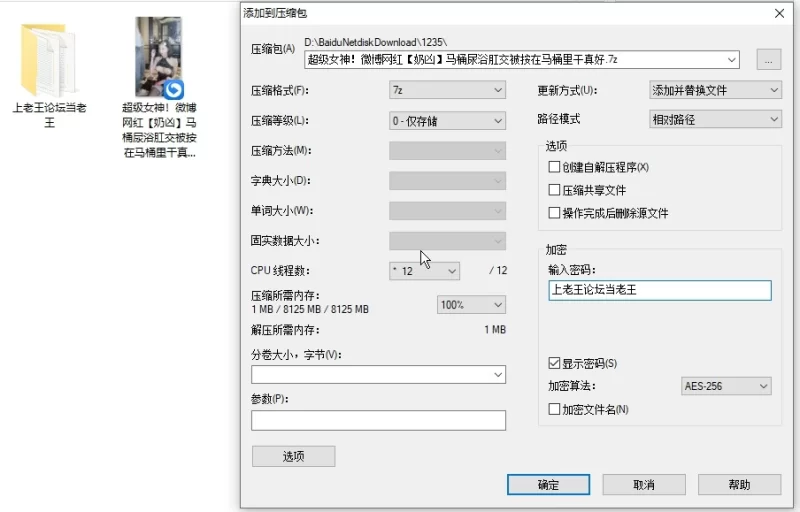This screenshot has width=800, height=512.
Task: Click the sync badge on video thumbnail
Action: click(173, 90)
